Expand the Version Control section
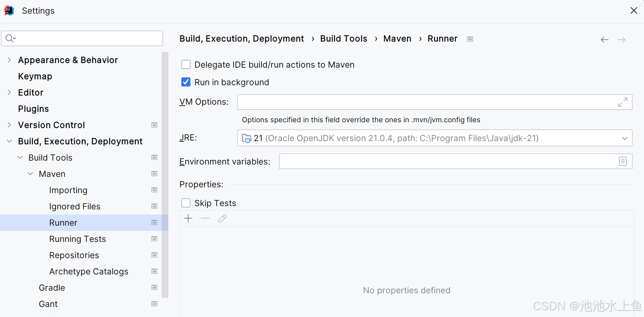Screen dimensions: 644x317 click(9, 125)
